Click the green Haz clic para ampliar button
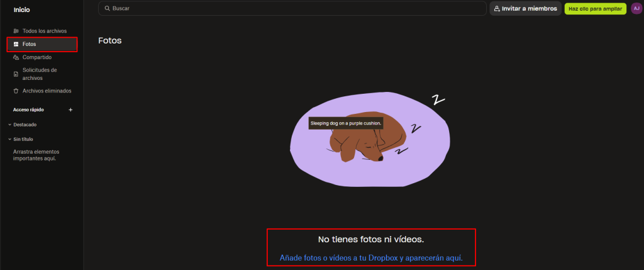The height and width of the screenshot is (270, 644). pyautogui.click(x=595, y=9)
